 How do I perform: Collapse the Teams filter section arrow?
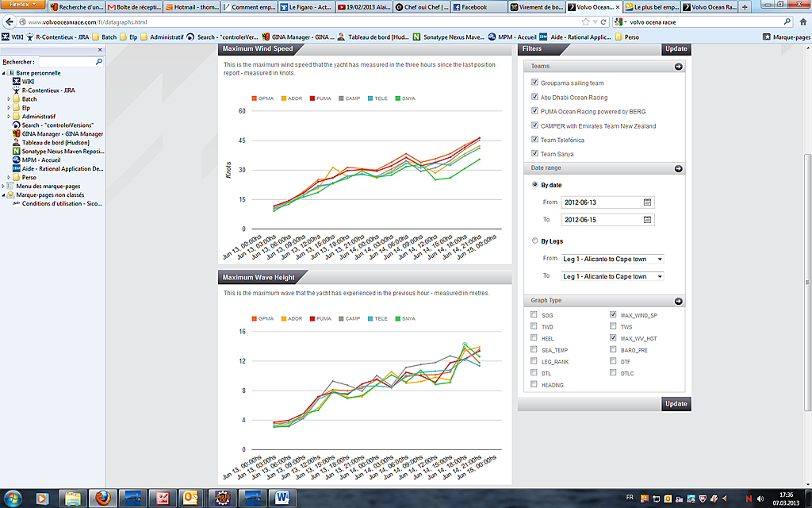679,67
